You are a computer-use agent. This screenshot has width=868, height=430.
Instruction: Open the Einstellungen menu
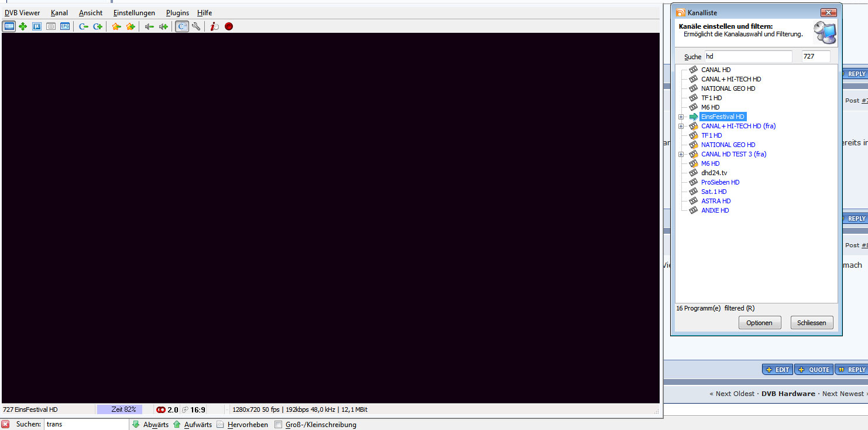pos(135,13)
